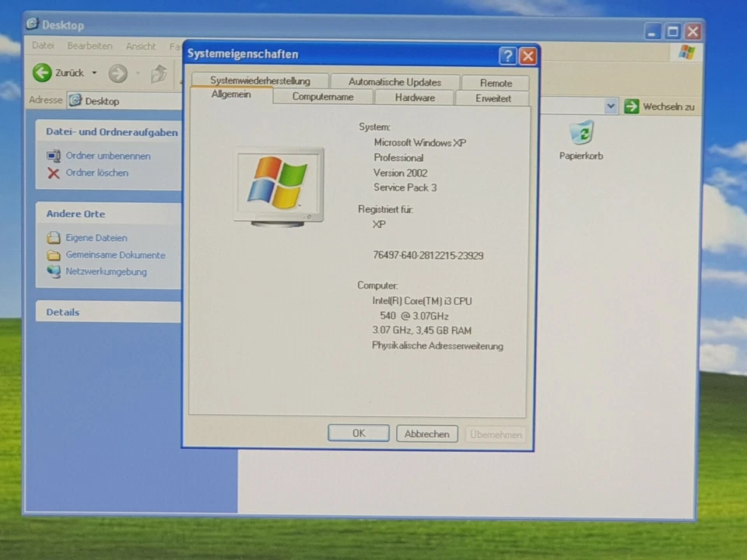This screenshot has height=560, width=747.
Task: Close the Desktop explorer window
Action: point(693,32)
